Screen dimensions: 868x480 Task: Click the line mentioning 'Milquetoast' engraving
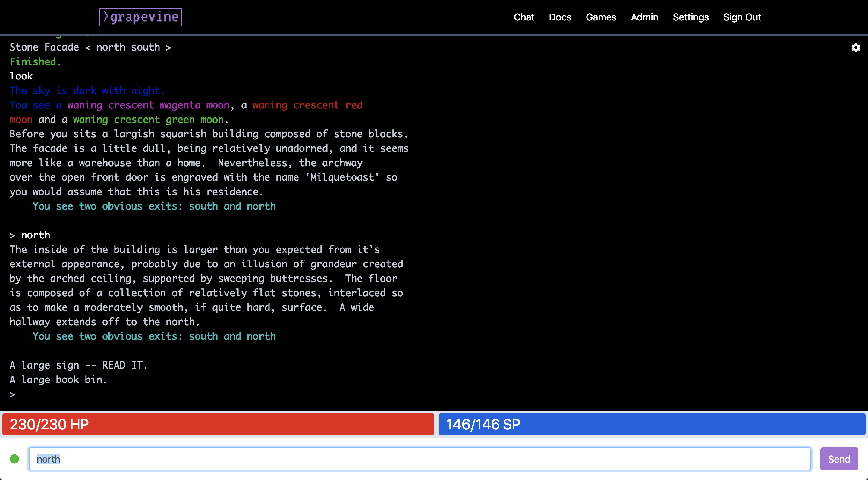tap(203, 177)
